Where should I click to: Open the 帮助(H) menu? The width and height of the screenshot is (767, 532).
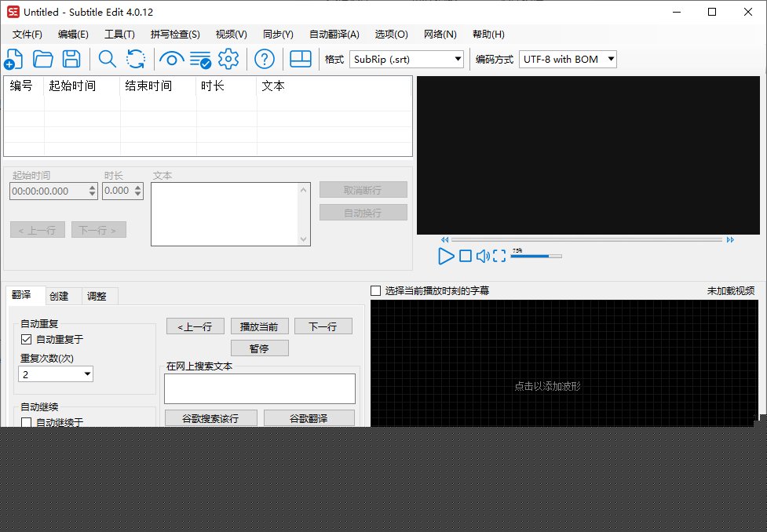tap(488, 35)
